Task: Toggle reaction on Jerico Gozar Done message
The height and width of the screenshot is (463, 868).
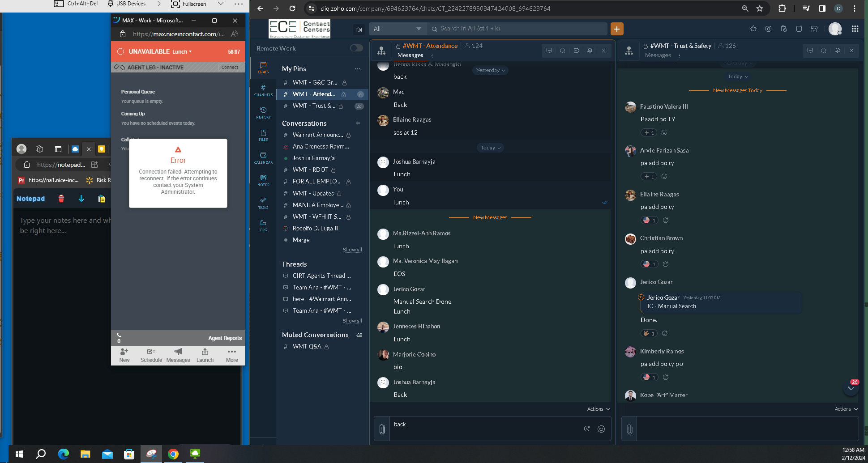Action: (x=649, y=333)
